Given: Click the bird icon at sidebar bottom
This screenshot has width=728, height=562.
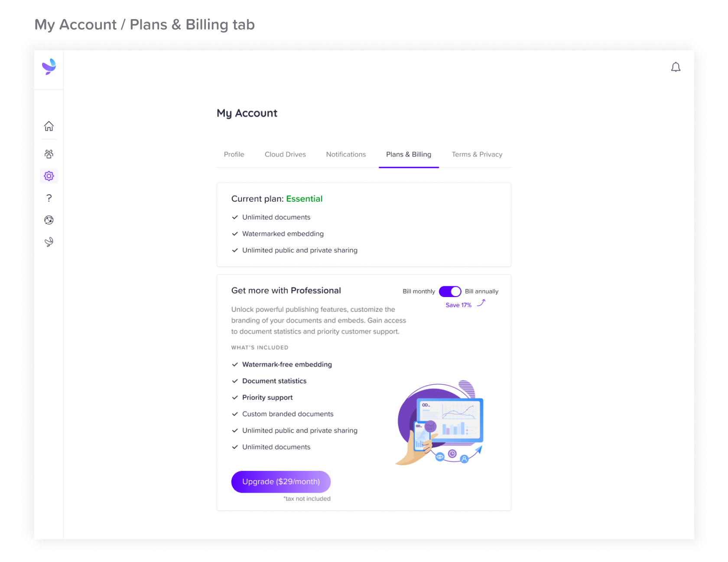Looking at the screenshot, I should coord(49,242).
